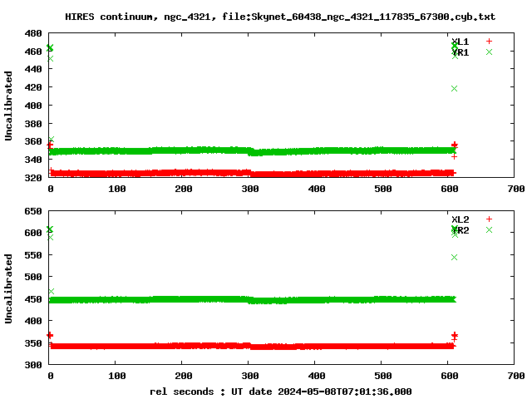Click the 340 tick label on the top plot
The image size is (532, 399).
click(x=33, y=160)
